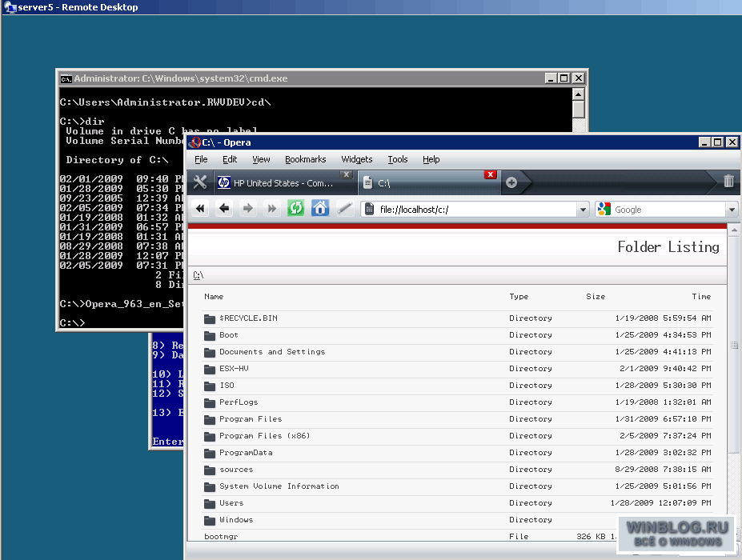This screenshot has height=560, width=742.
Task: Sort listing by Name column header
Action: [x=214, y=297]
